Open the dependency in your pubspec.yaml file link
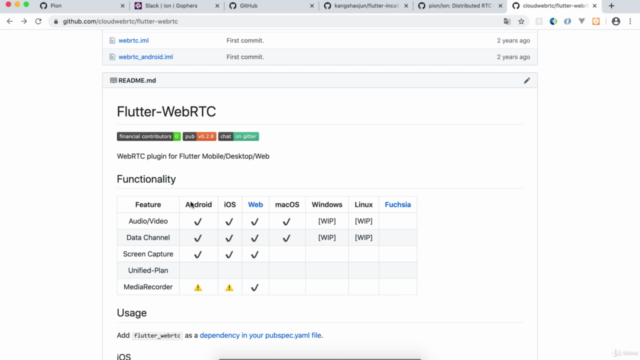Viewport: 640px width, 360px height. 260,335
